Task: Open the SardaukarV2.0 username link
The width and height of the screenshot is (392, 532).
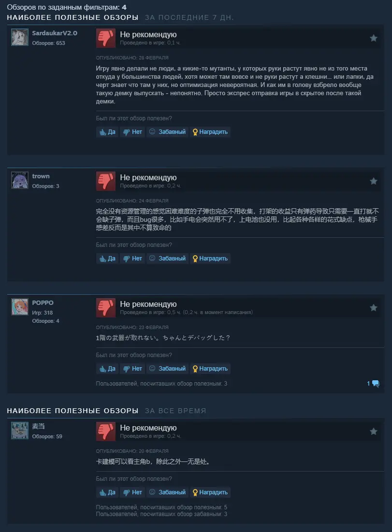Action: pos(55,33)
